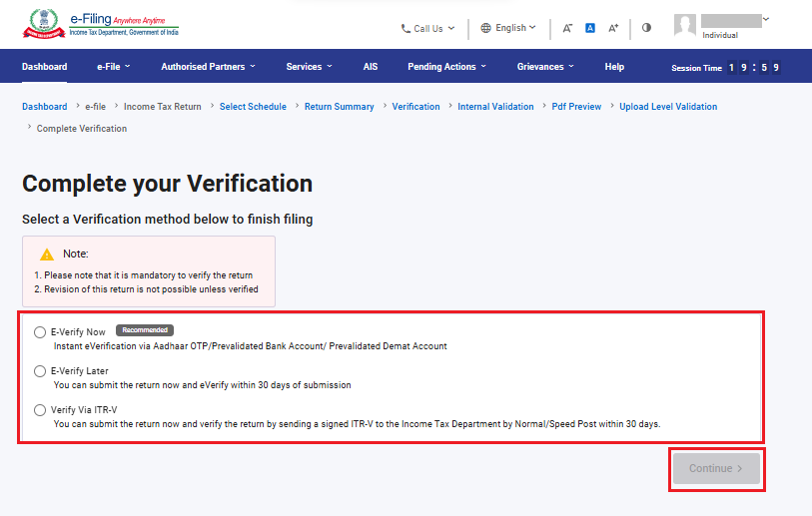Expand the user account dropdown arrow
812x516 pixels.
tap(766, 19)
